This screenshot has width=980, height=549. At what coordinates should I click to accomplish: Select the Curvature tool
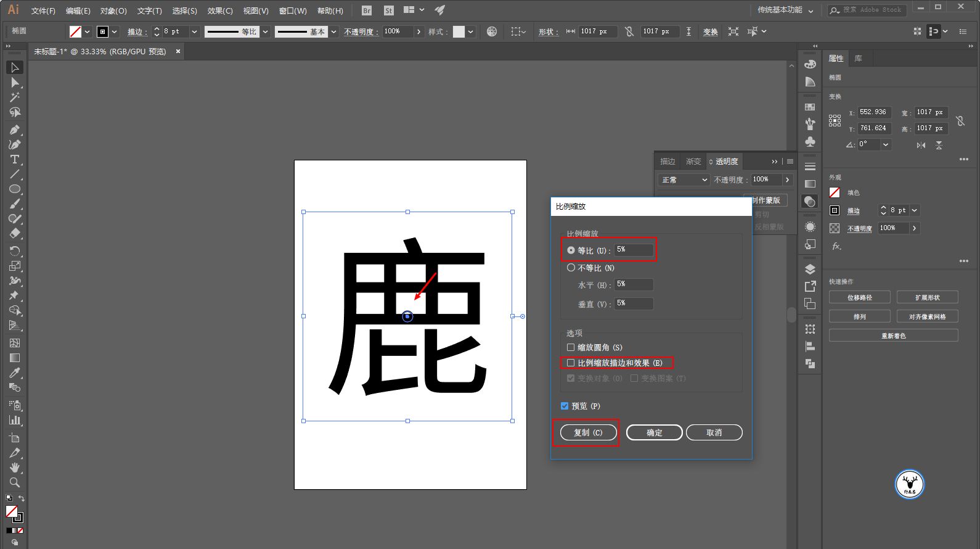(15, 144)
